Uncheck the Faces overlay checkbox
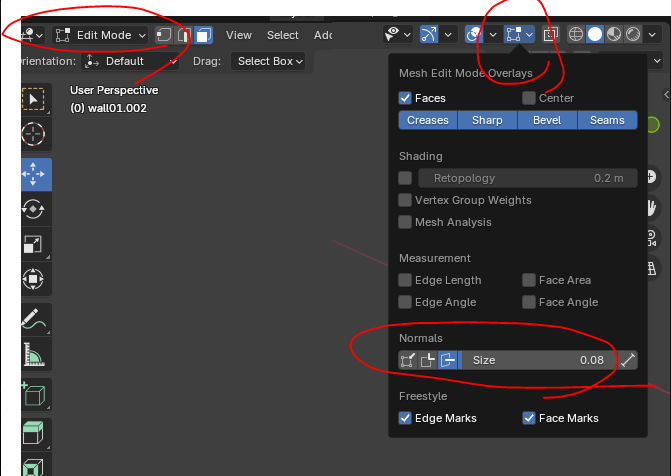 click(x=405, y=98)
